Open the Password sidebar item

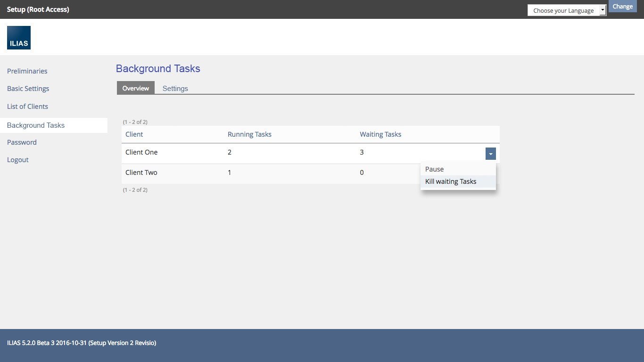click(22, 142)
